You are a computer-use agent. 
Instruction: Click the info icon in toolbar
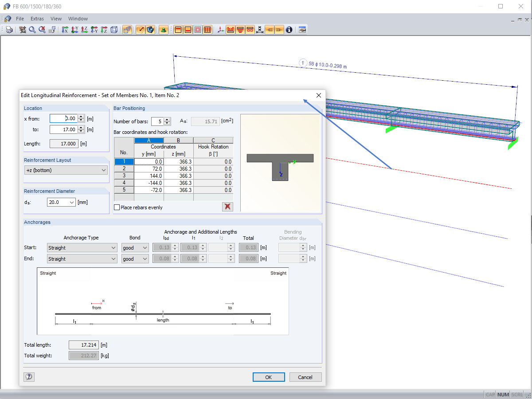pyautogui.click(x=289, y=30)
